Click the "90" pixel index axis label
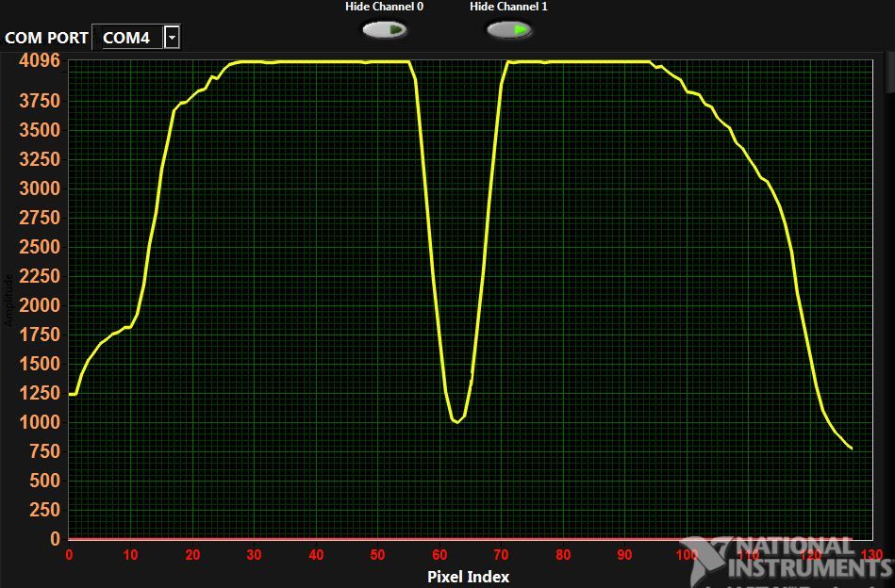Viewport: 895px width, 588px height. [x=625, y=555]
